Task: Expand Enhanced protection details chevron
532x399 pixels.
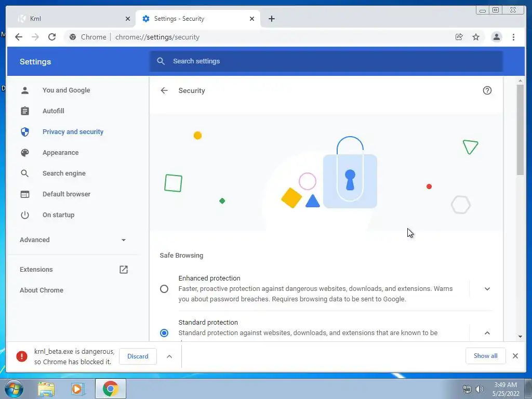Action: coord(487,289)
